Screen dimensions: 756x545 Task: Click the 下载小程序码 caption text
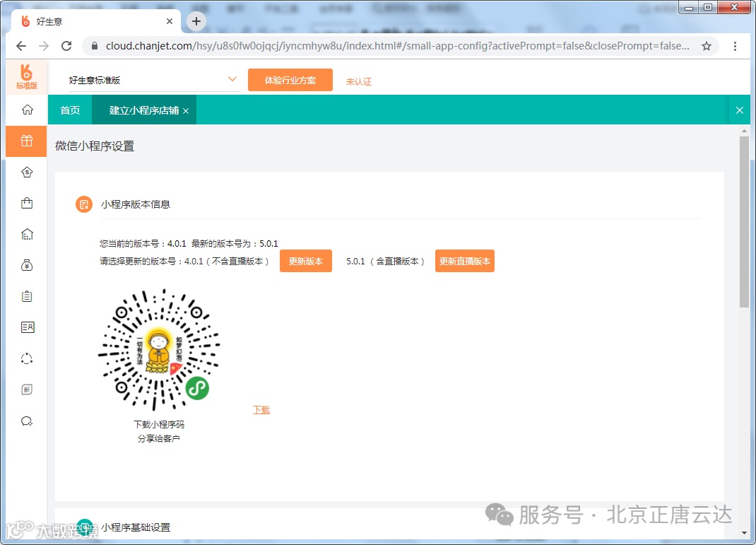(159, 424)
